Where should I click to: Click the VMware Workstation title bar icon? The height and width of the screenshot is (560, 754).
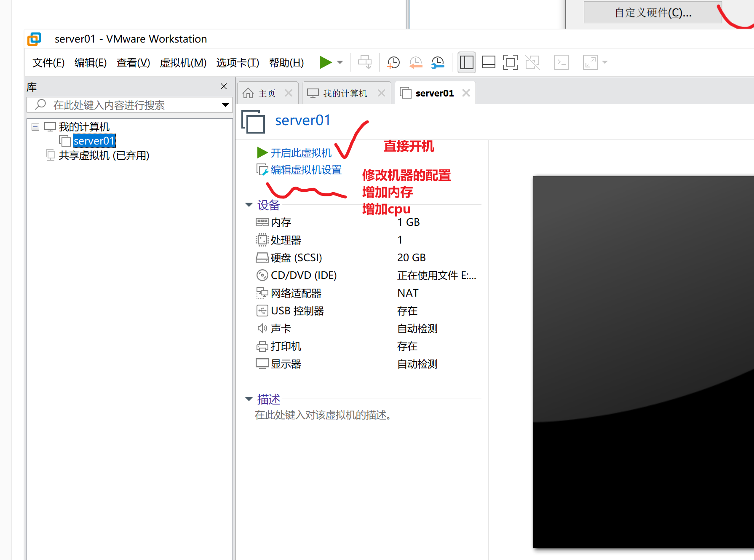(x=34, y=39)
